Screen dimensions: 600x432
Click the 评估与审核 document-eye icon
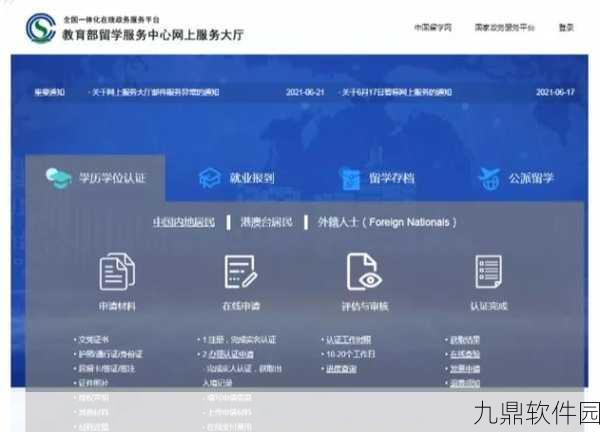pyautogui.click(x=364, y=272)
